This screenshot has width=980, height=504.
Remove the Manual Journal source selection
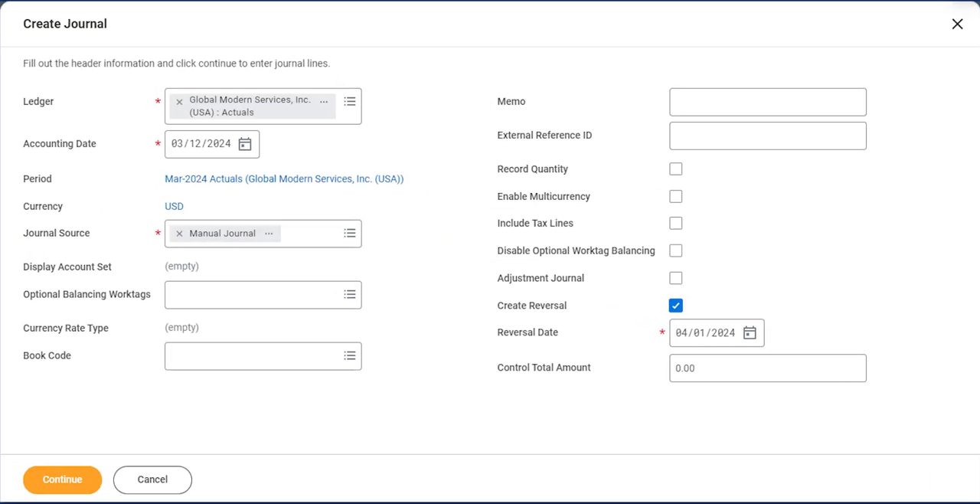click(179, 234)
